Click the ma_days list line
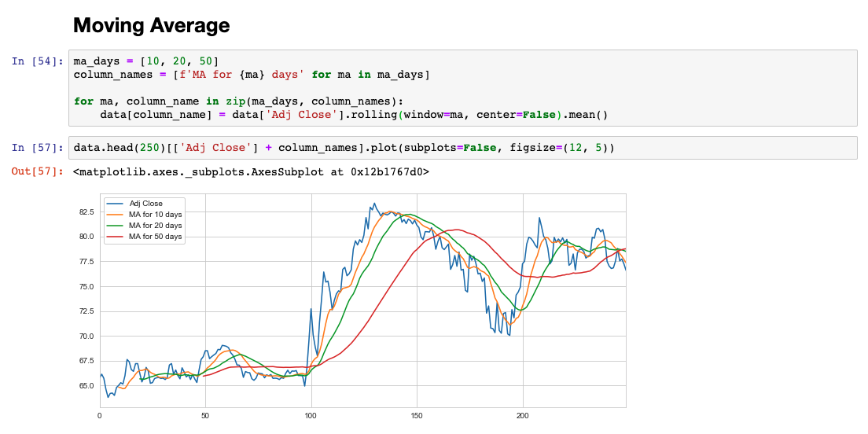The height and width of the screenshot is (434, 868). point(145,60)
